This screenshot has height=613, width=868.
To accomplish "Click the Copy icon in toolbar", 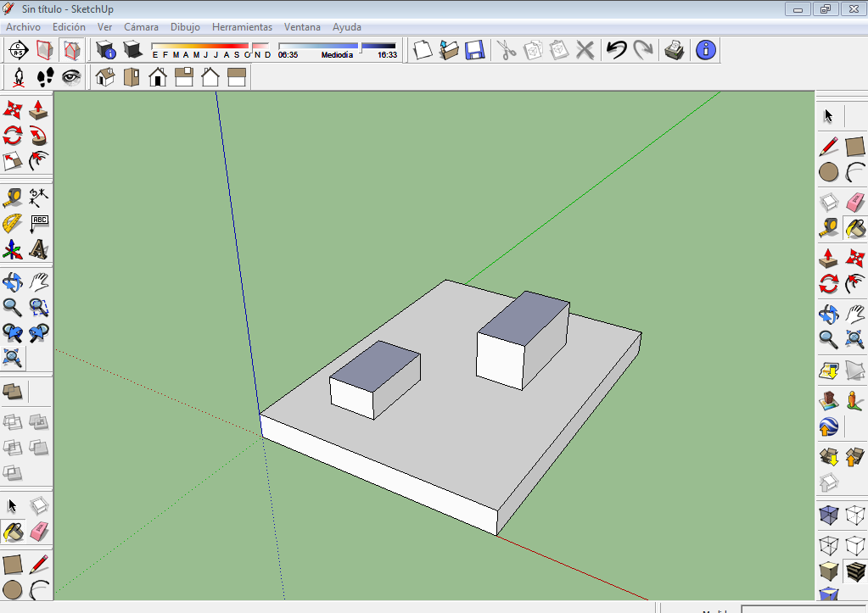I will click(533, 50).
